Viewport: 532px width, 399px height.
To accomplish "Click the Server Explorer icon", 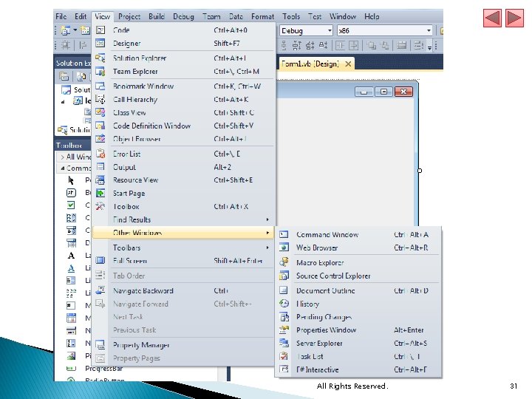I will 284,343.
